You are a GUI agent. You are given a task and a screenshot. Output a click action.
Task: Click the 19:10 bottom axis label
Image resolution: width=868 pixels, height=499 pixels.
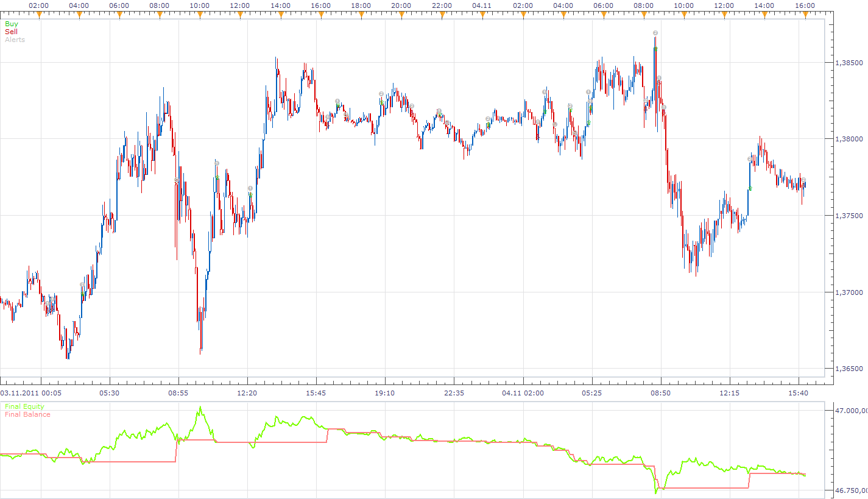(x=385, y=393)
